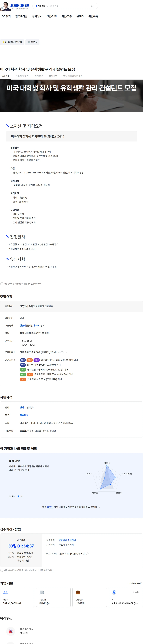Click the 30일 01:34:37 remaining time text
Viewport: 143px width, 644px height.
(21, 546)
